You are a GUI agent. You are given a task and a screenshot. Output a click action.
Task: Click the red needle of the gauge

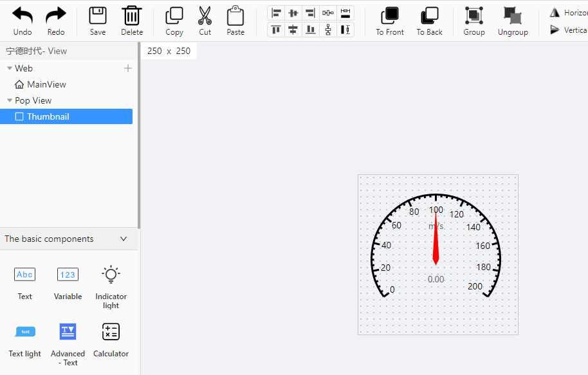pyautogui.click(x=436, y=239)
